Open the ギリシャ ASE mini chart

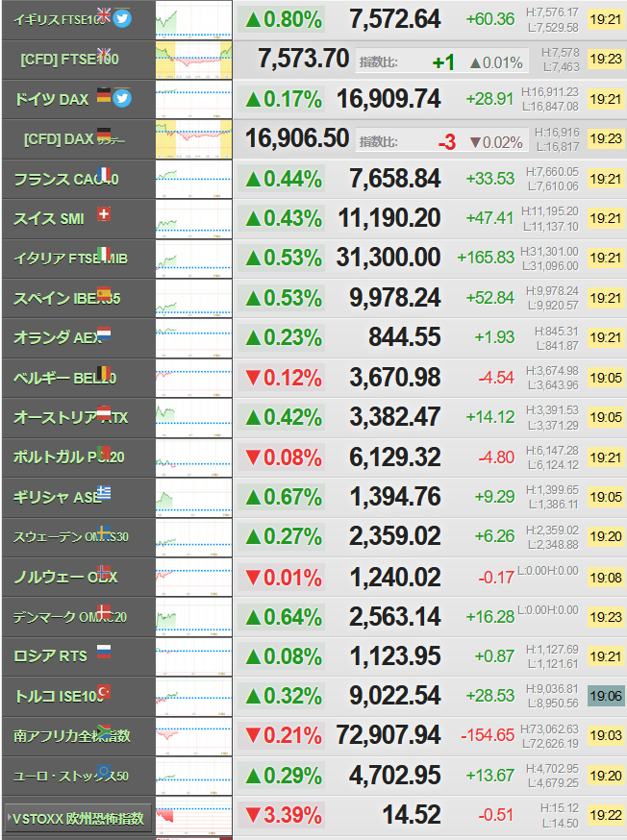[x=193, y=498]
